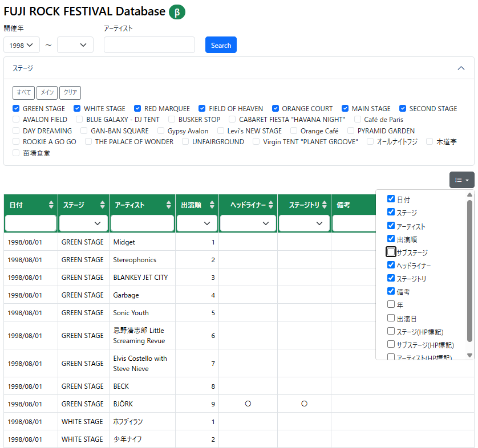Click the すべて button

click(23, 92)
